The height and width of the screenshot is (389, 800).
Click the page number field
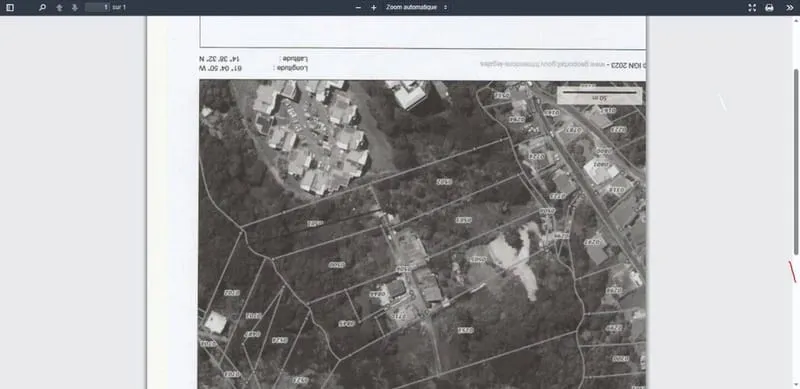[97, 7]
